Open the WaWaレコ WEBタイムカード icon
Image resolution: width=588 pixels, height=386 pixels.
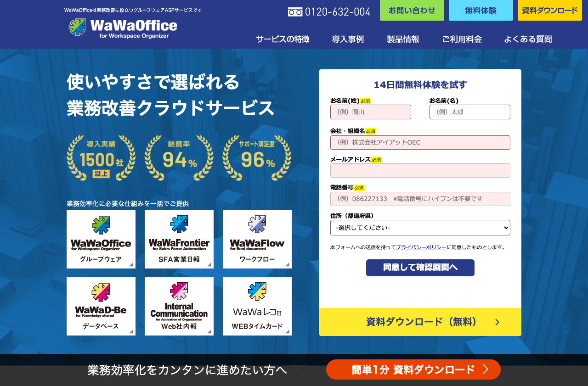257,306
